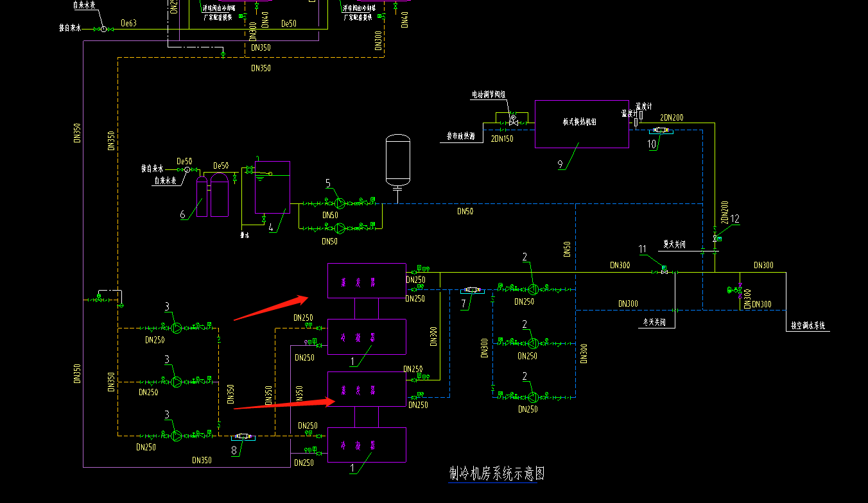Click the 2DN150 pipe size label

(x=501, y=139)
